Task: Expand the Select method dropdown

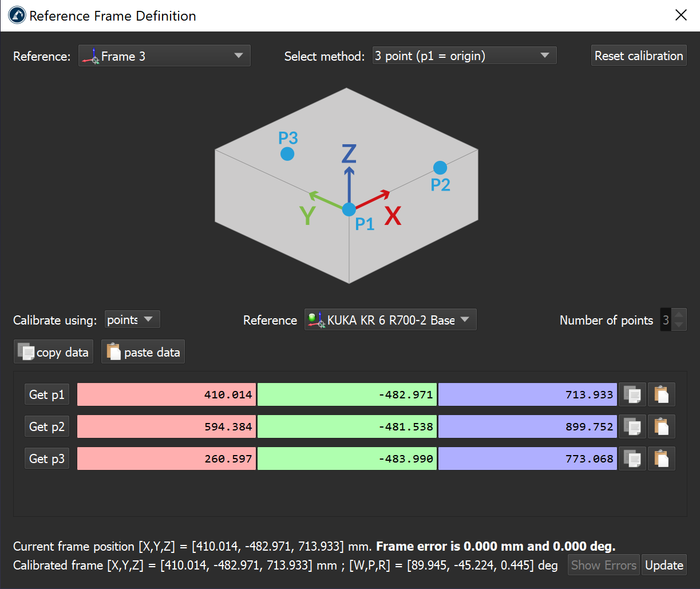Action: [464, 56]
